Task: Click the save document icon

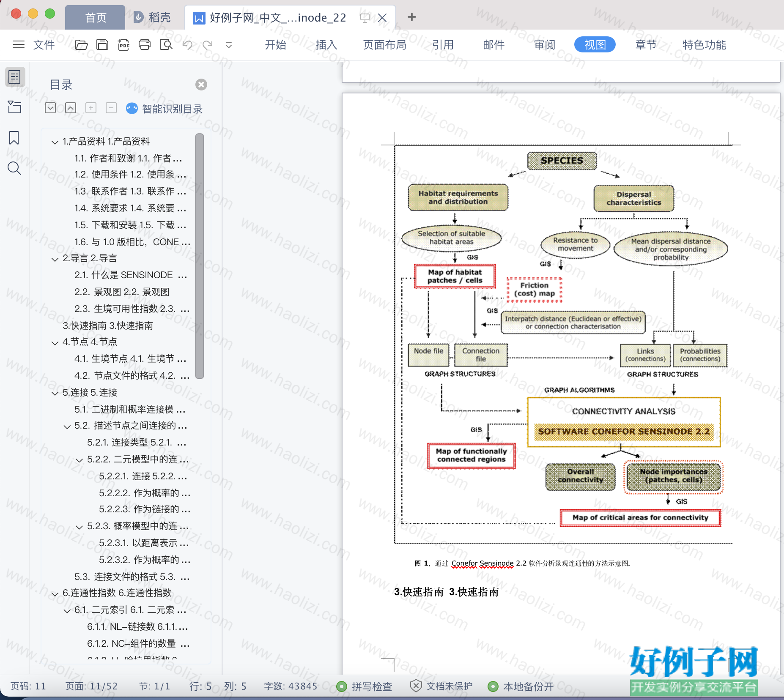Action: point(102,44)
